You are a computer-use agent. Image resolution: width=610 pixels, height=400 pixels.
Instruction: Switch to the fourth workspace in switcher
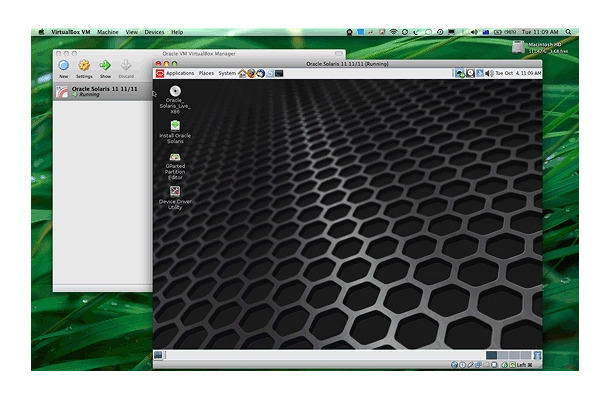pos(526,355)
